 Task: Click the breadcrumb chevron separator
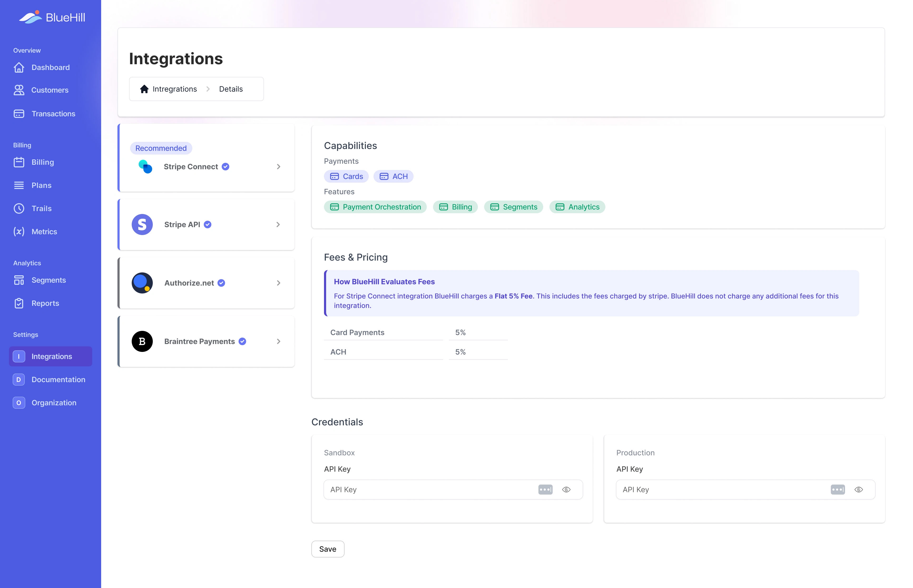pyautogui.click(x=208, y=89)
